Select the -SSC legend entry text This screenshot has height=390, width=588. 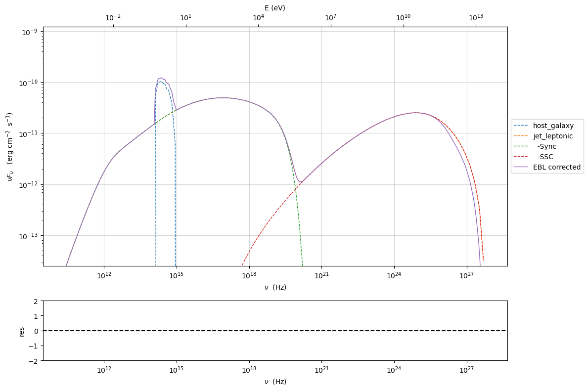pyautogui.click(x=547, y=157)
